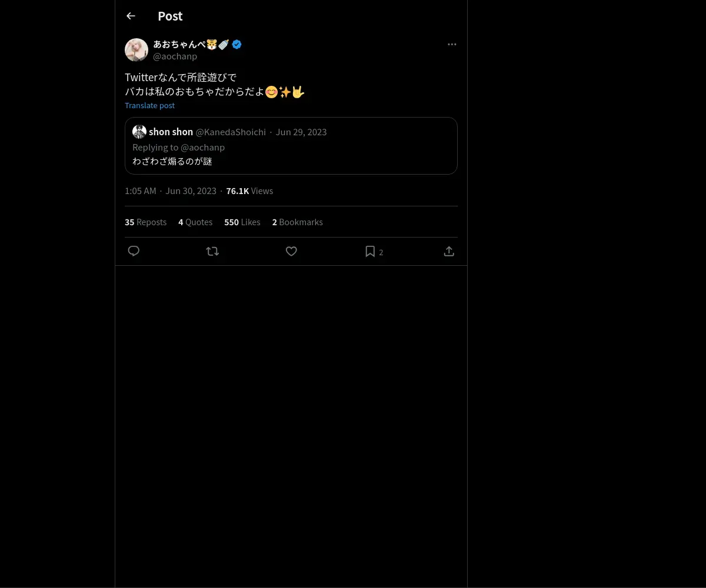This screenshot has height=588, width=706.
Task: Like the post with the heart icon
Action: point(291,251)
